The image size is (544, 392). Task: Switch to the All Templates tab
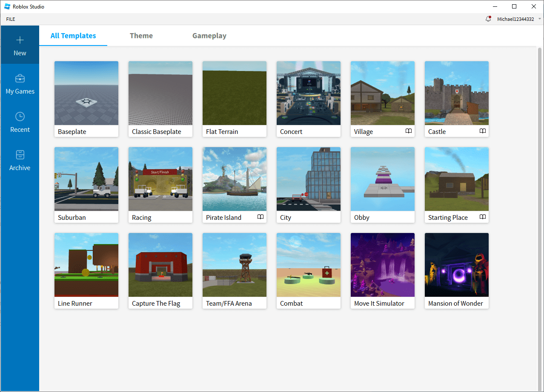pyautogui.click(x=73, y=36)
